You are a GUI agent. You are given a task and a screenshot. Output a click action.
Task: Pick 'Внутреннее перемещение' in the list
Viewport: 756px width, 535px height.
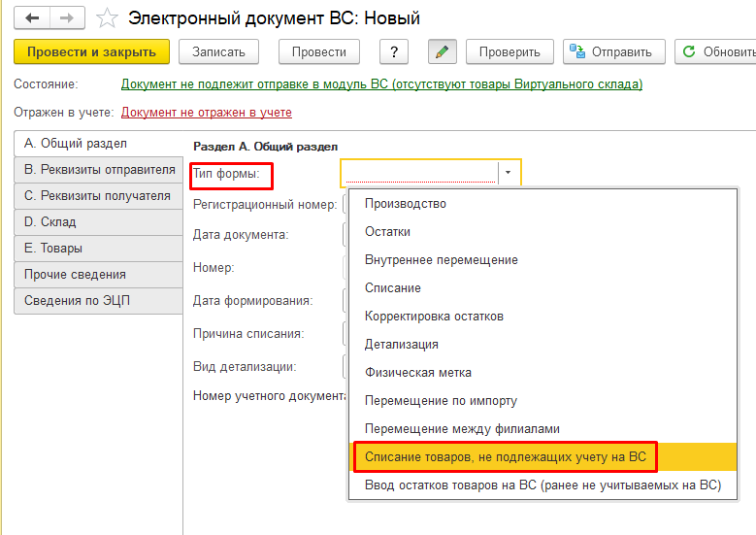[x=442, y=260]
